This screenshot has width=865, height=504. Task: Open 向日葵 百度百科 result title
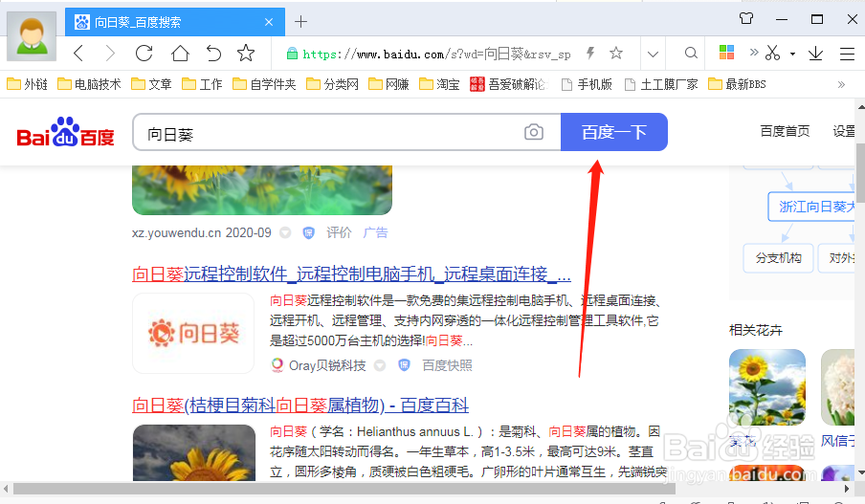[300, 405]
